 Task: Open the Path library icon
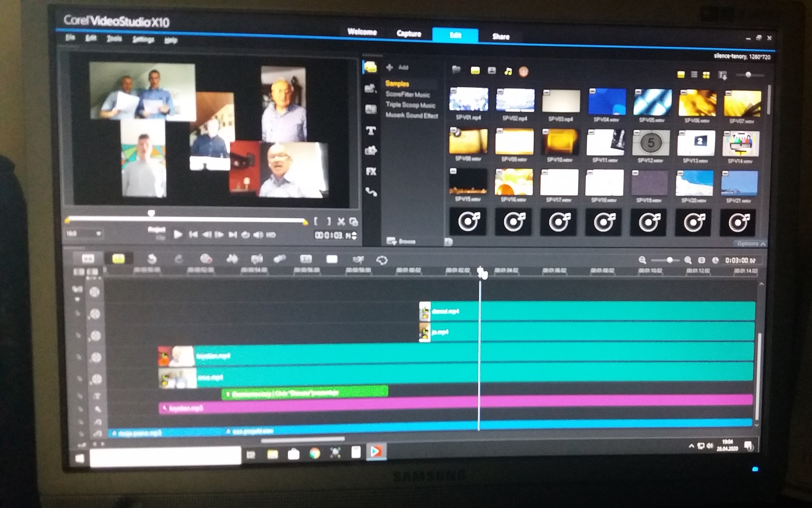[x=371, y=192]
